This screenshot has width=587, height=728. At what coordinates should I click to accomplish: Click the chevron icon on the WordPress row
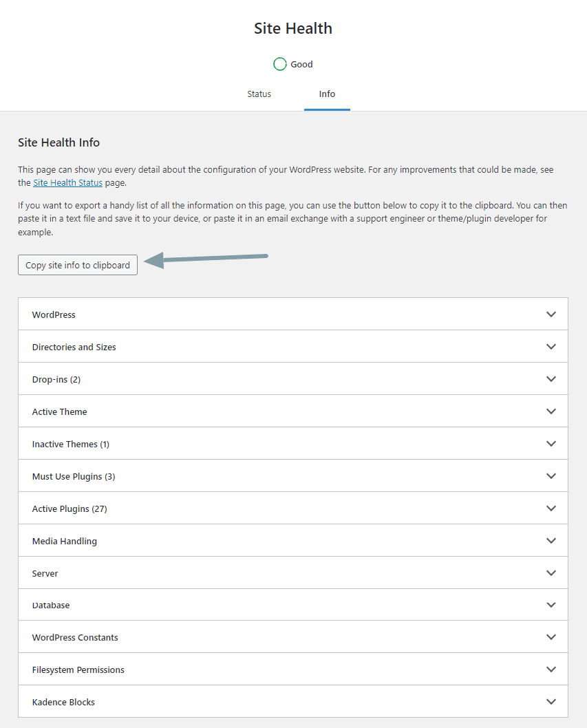(x=551, y=314)
